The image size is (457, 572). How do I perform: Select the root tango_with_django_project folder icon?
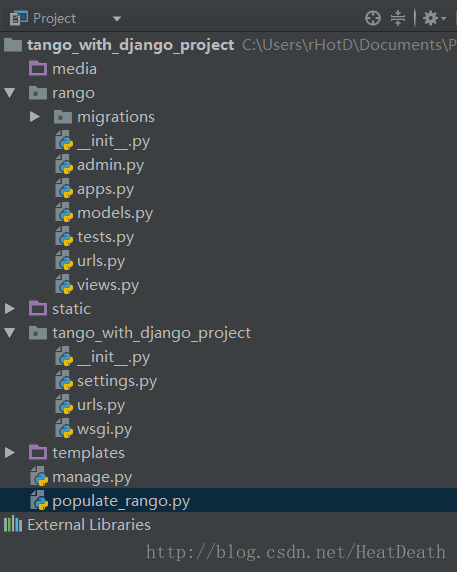click(13, 45)
